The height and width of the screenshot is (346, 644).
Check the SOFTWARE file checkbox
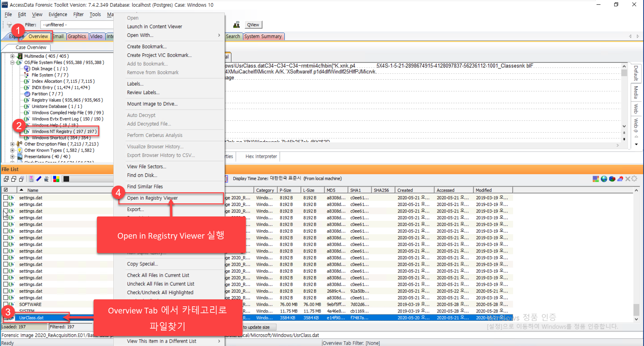click(x=5, y=304)
